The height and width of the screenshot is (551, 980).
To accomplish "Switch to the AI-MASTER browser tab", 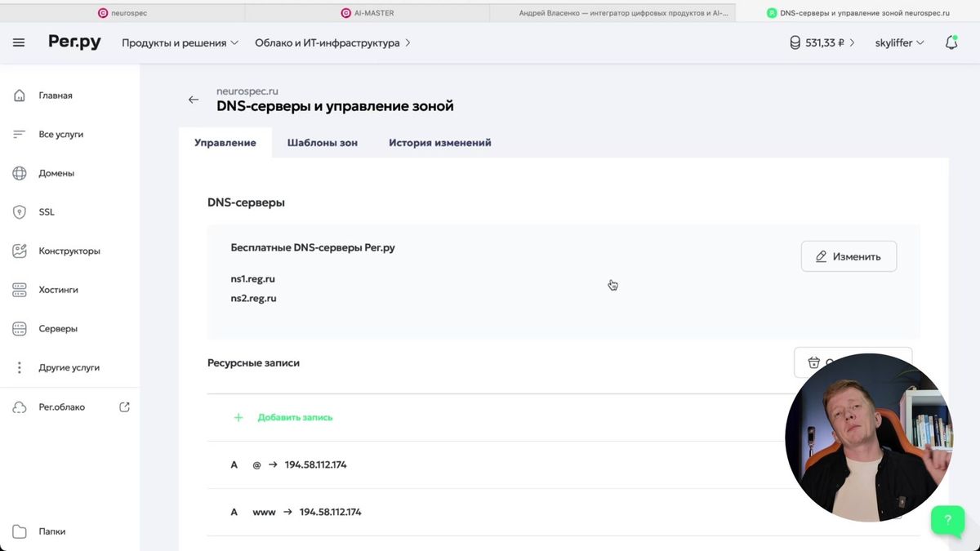I will [x=367, y=13].
